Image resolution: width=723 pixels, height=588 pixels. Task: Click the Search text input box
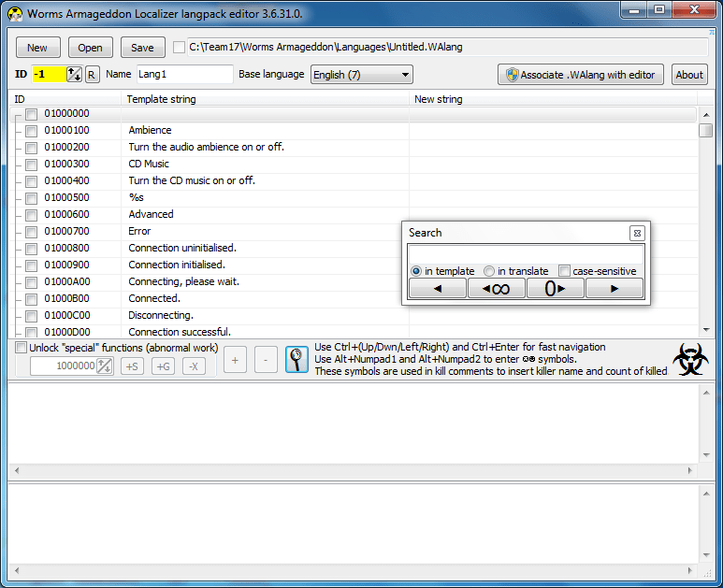tap(526, 254)
